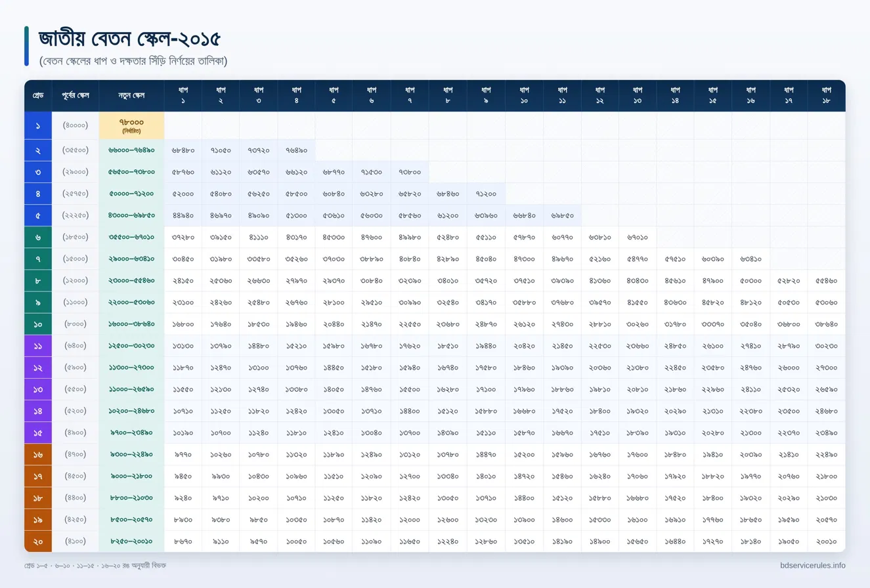The image size is (870, 588).
Task: Click the footer note about grade colour groups
Action: click(95, 565)
